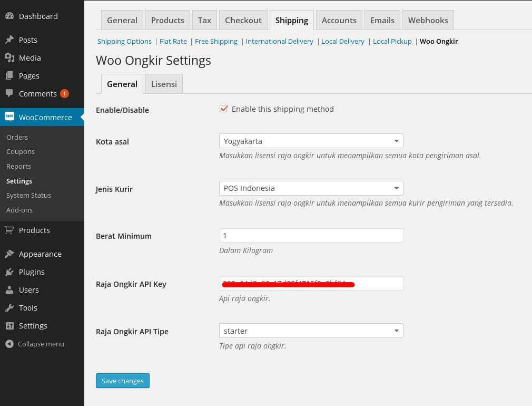Open International Delivery link
Image resolution: width=532 pixels, height=406 pixels.
coord(279,42)
